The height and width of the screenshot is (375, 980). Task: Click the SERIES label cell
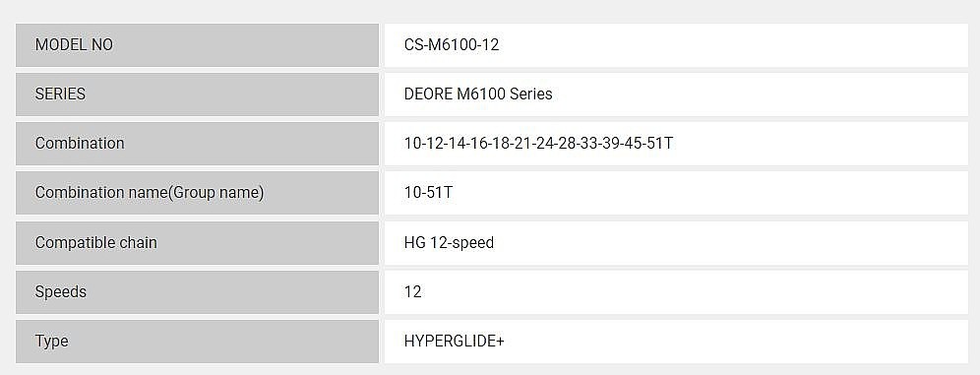pyautogui.click(x=197, y=94)
